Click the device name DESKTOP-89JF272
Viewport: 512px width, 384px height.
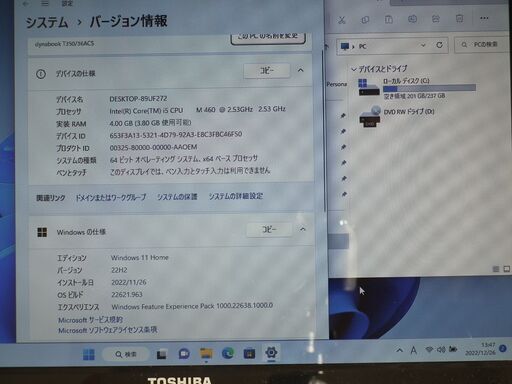click(x=138, y=99)
